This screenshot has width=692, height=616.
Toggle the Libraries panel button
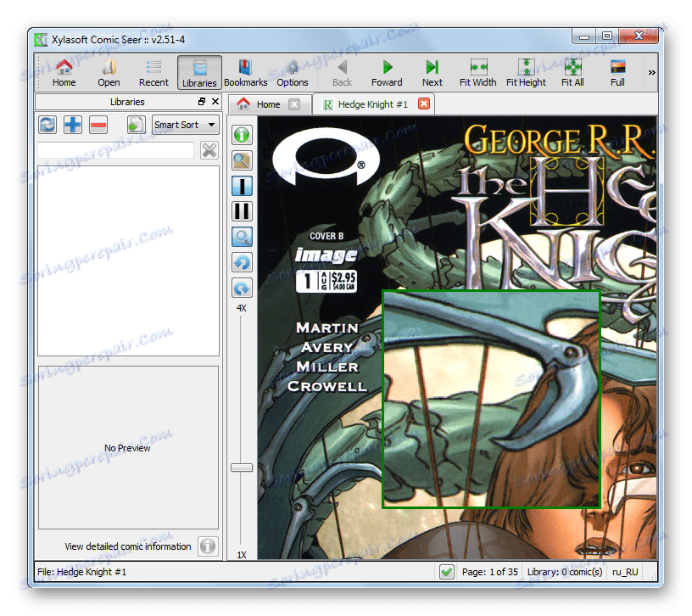point(199,73)
